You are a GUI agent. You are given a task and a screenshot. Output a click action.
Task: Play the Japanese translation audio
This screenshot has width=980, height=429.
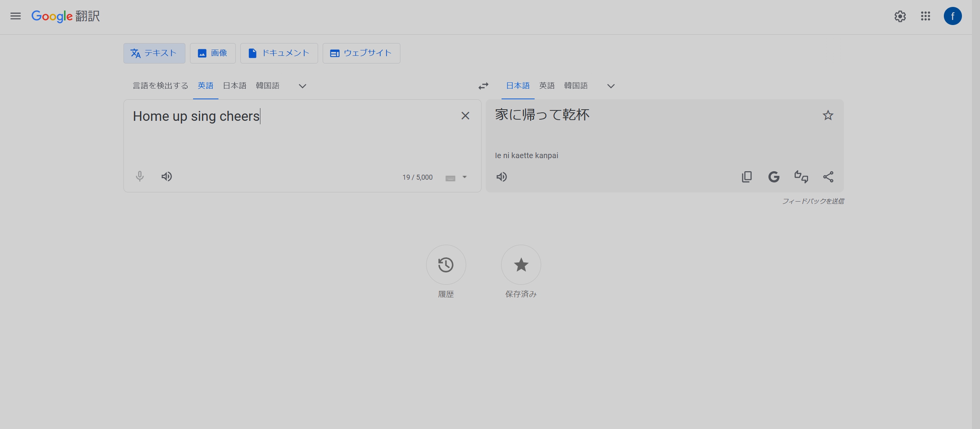coord(502,177)
